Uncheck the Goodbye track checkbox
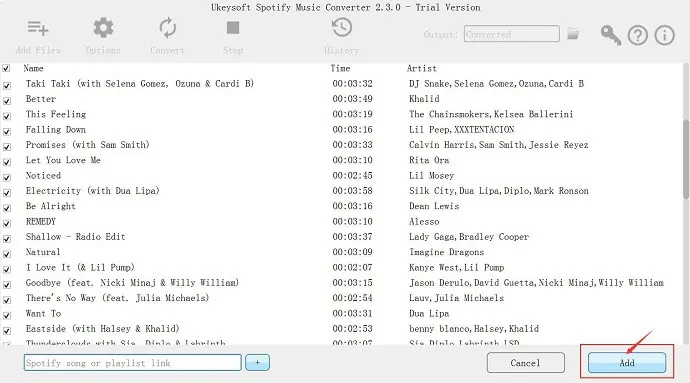Screen dimensions: 690x383 point(7,285)
